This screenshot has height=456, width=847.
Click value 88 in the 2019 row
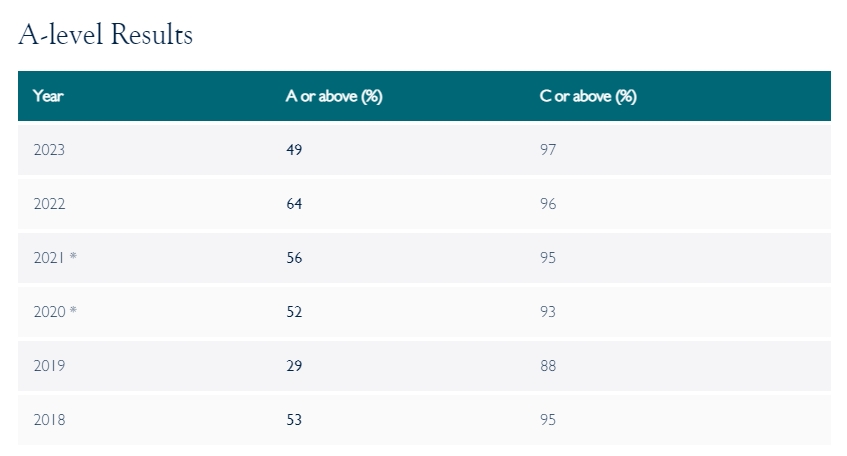(x=548, y=366)
